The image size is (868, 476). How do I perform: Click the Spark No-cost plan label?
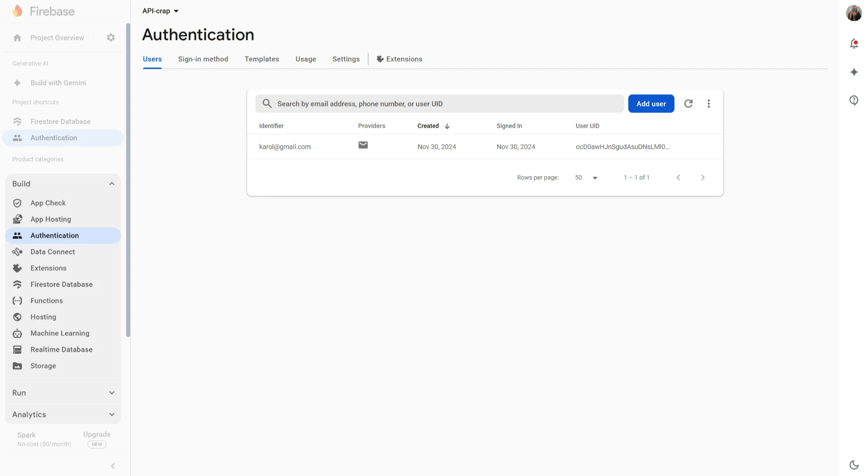(44, 439)
